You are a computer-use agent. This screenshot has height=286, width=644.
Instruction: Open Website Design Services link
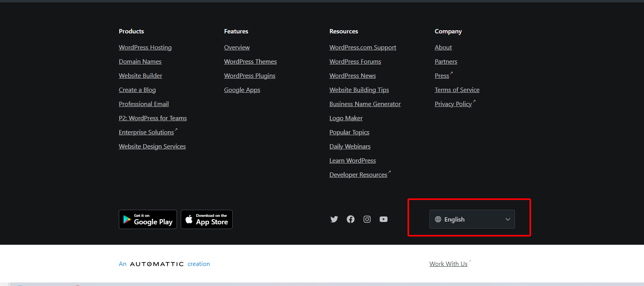pos(152,147)
